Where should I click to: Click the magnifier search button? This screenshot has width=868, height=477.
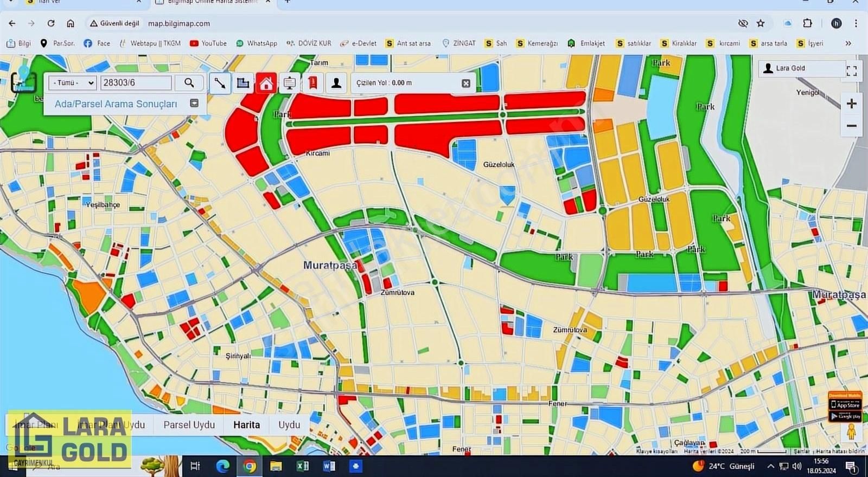pos(189,82)
